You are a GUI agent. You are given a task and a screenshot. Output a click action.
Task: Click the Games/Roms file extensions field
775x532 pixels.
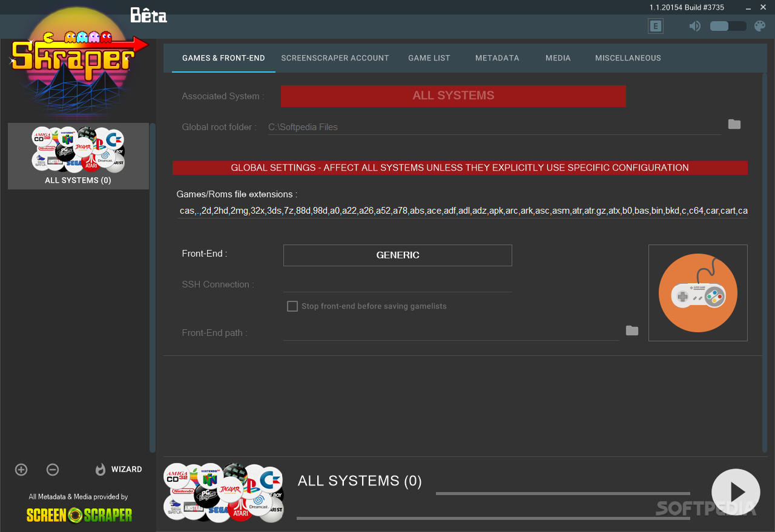[x=463, y=211]
